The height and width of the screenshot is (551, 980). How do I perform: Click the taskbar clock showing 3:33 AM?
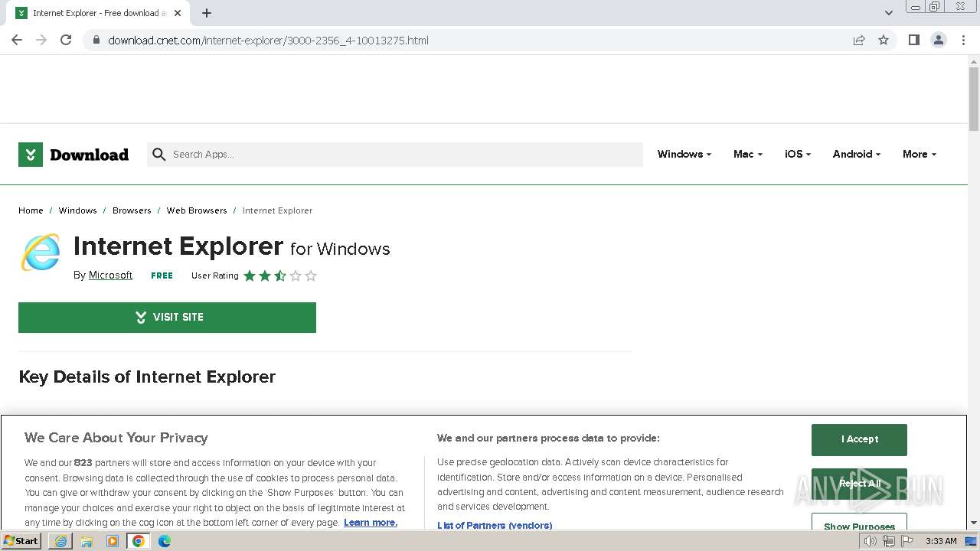(941, 541)
